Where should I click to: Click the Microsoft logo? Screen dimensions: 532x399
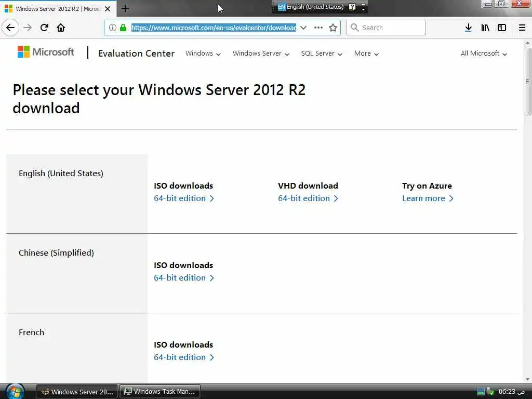[x=46, y=52]
